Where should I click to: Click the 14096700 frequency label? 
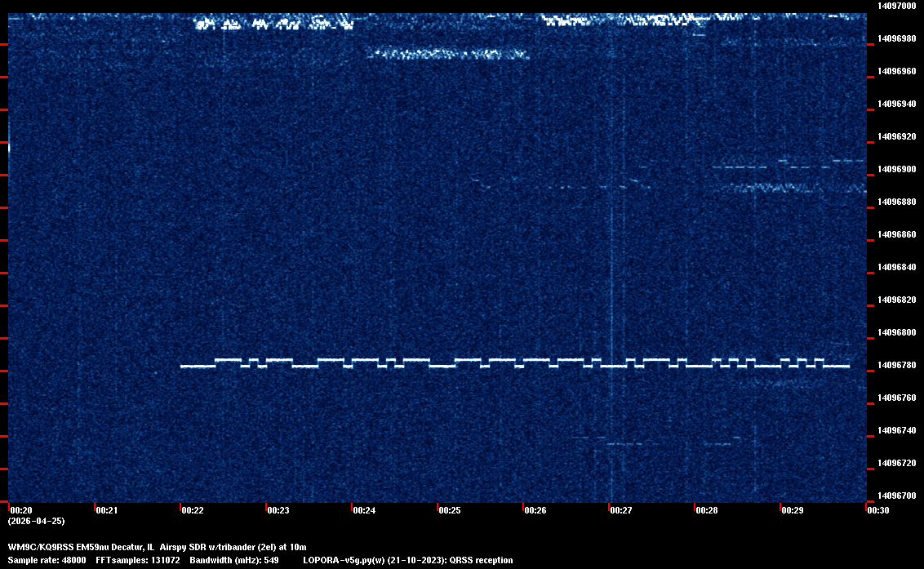coord(897,496)
